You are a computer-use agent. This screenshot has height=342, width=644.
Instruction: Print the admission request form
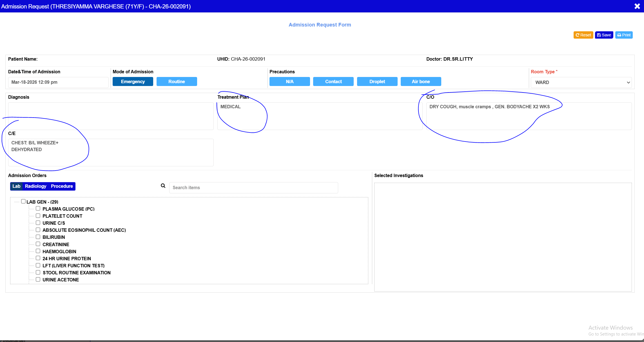click(624, 35)
